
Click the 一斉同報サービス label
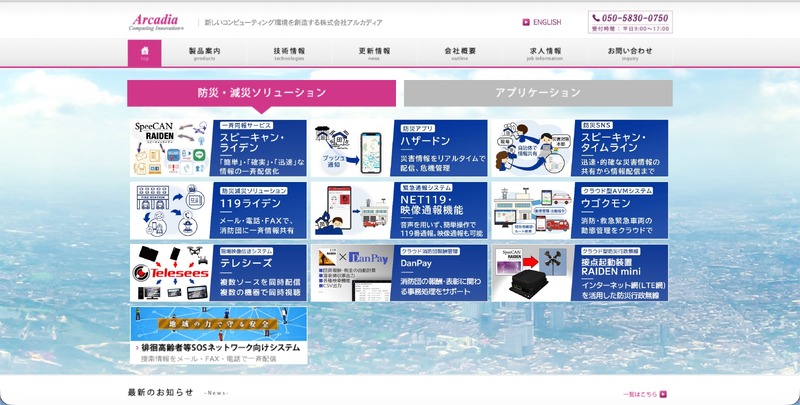pyautogui.click(x=246, y=125)
